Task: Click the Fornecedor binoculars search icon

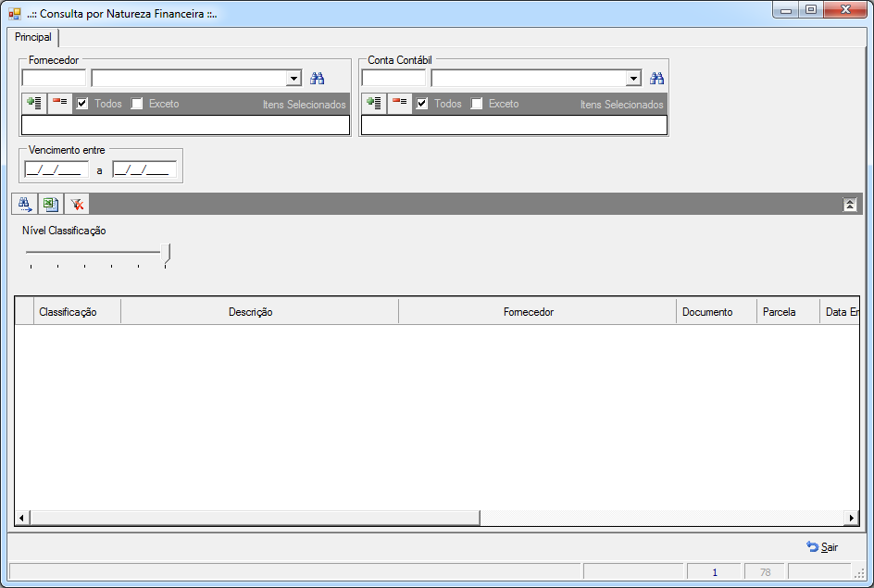Action: (318, 78)
